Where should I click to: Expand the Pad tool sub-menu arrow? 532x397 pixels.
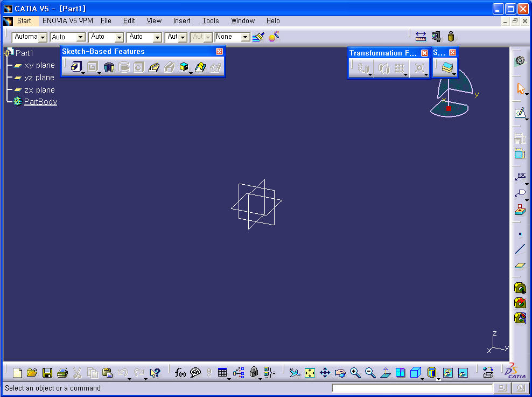(83, 73)
